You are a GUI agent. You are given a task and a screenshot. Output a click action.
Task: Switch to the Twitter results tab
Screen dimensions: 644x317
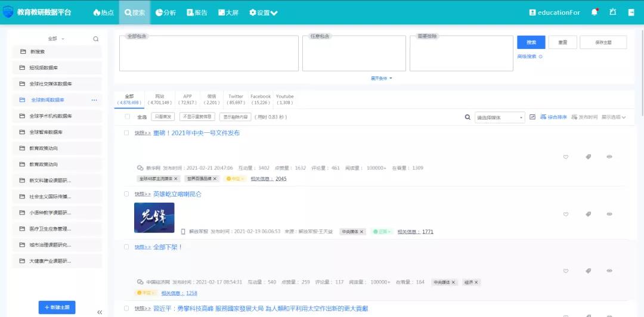click(236, 99)
